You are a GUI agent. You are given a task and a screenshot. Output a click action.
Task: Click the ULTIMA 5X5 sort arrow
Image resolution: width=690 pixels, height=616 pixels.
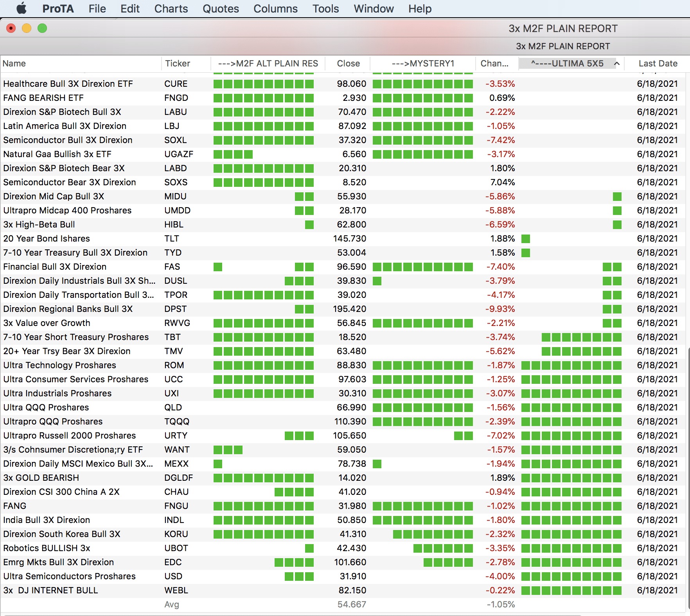[617, 63]
